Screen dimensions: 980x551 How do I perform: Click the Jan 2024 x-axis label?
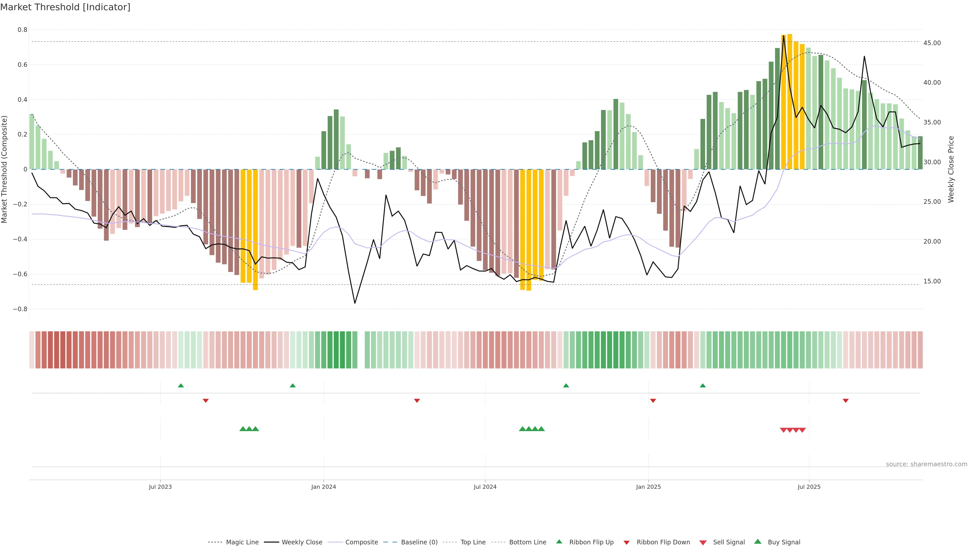323,487
